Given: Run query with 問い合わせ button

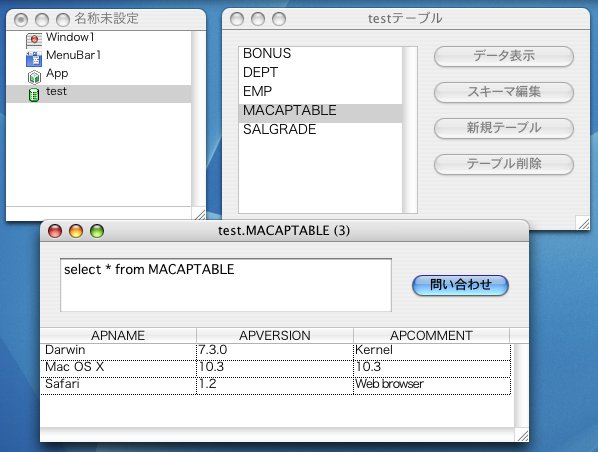Looking at the screenshot, I should tap(460, 285).
